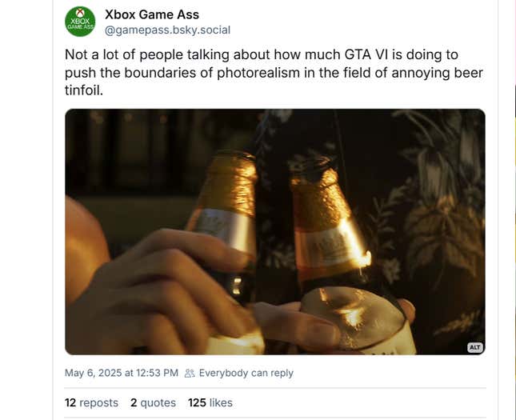Click the people icon beside Everybody can reply

coord(190,373)
